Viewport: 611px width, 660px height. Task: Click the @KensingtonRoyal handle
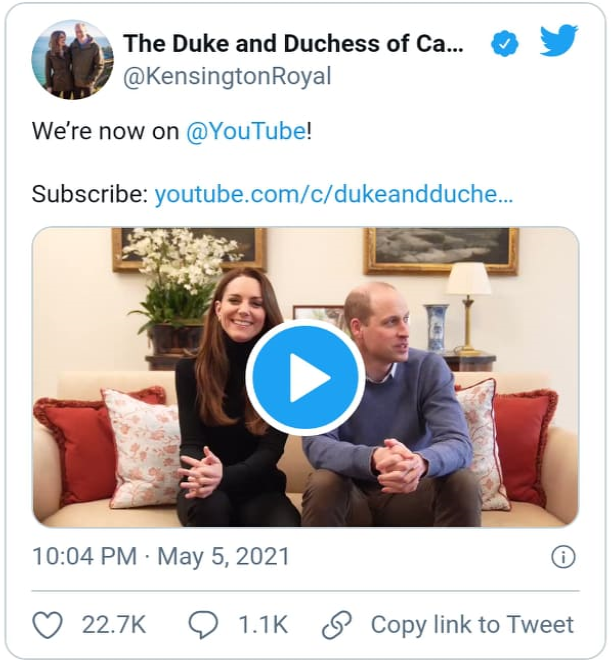click(x=226, y=77)
